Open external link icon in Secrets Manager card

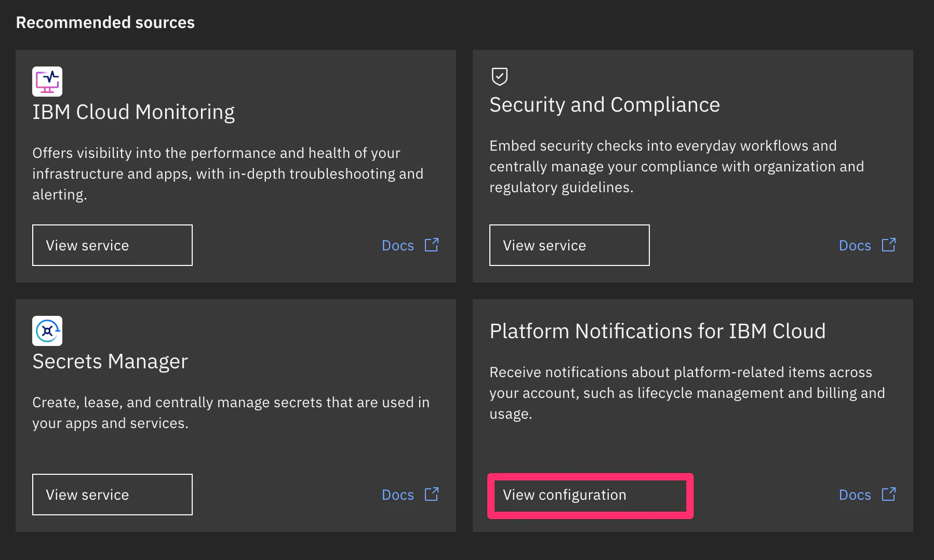point(432,495)
